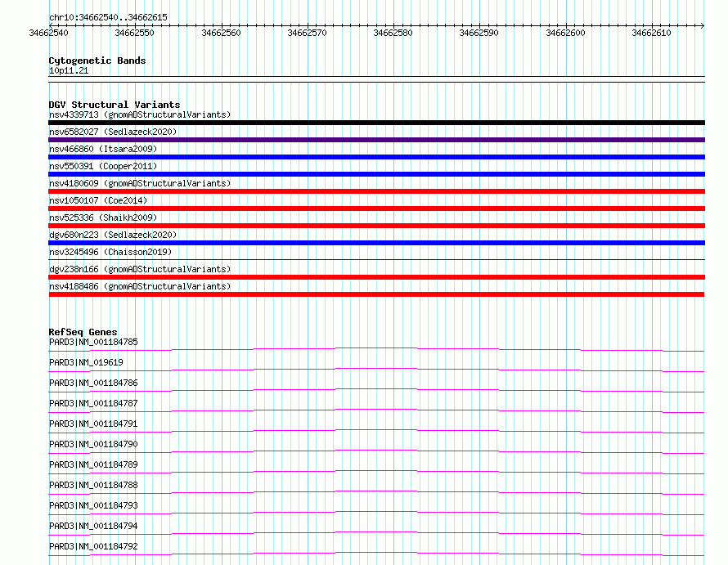The image size is (728, 565).
Task: Click ruler position 34662540
Action: 49,33
